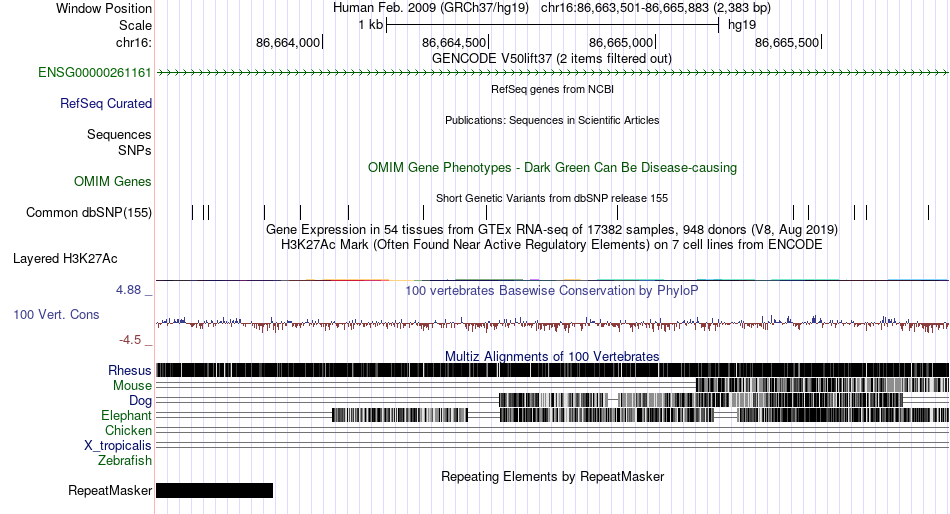Click the Mouse species label
Screen dimensions: 950x514
click(132, 386)
